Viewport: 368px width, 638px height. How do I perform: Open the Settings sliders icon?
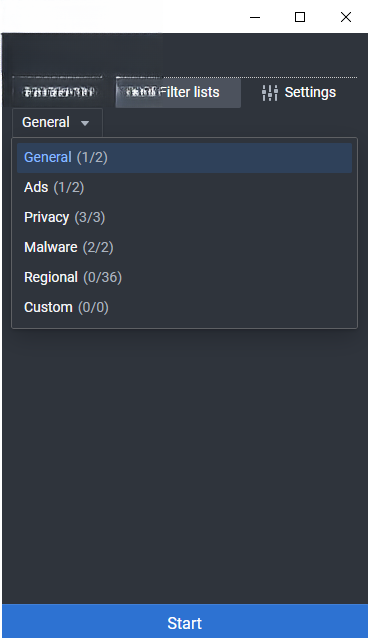click(269, 93)
